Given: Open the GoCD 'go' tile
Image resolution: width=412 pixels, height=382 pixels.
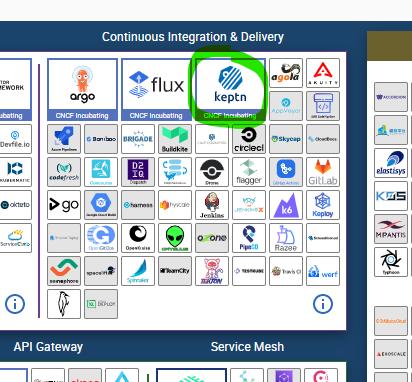Looking at the screenshot, I should coord(64,205).
